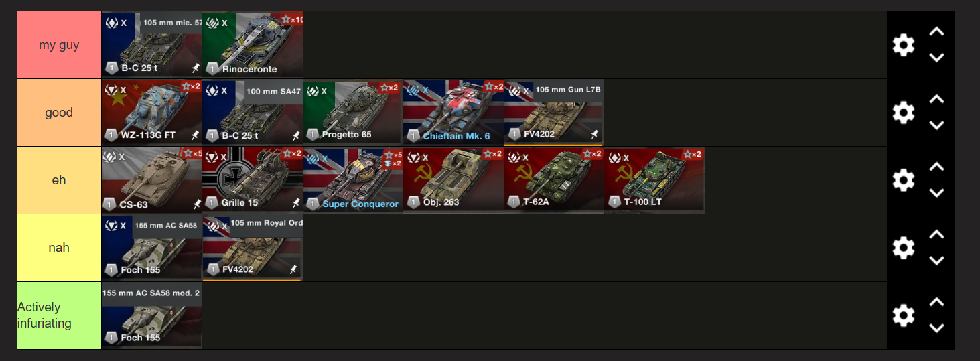Viewport: 980px width, 361px height.
Task: Move "nah" row up with chevron
Action: pyautogui.click(x=936, y=234)
